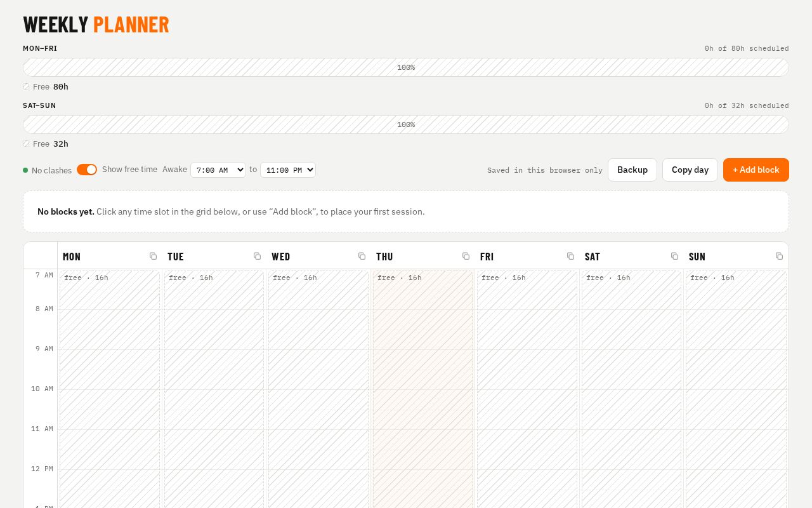This screenshot has width=812, height=508.
Task: Click Monday's free 16h time slot
Action: (x=110, y=389)
